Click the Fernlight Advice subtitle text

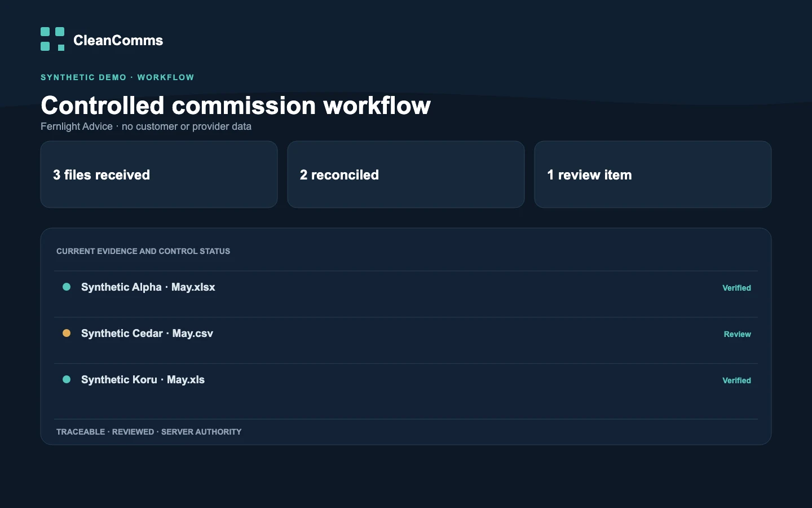point(146,126)
